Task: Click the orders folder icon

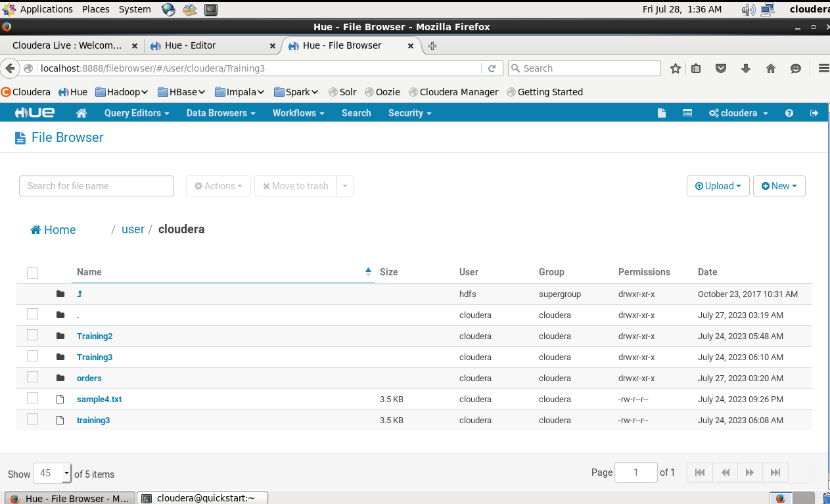Action: coord(60,377)
